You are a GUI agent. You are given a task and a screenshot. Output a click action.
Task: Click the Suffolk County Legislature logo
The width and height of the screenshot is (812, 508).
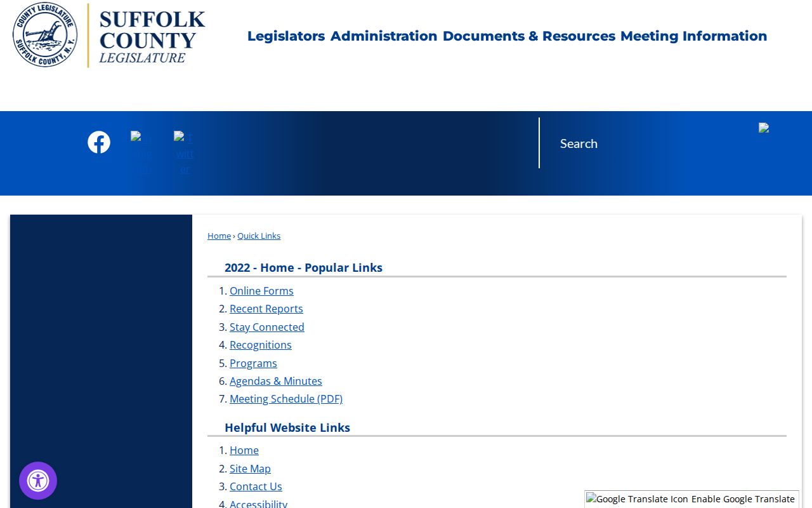click(x=109, y=35)
